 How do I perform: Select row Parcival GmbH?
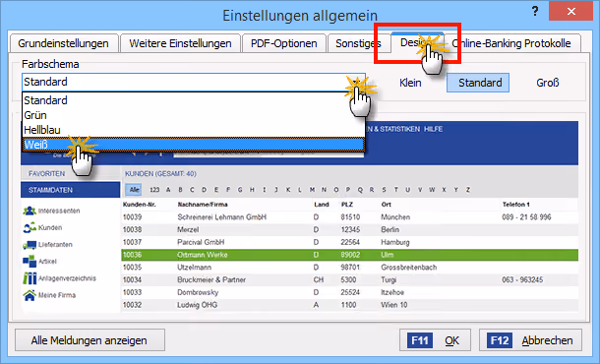point(350,242)
